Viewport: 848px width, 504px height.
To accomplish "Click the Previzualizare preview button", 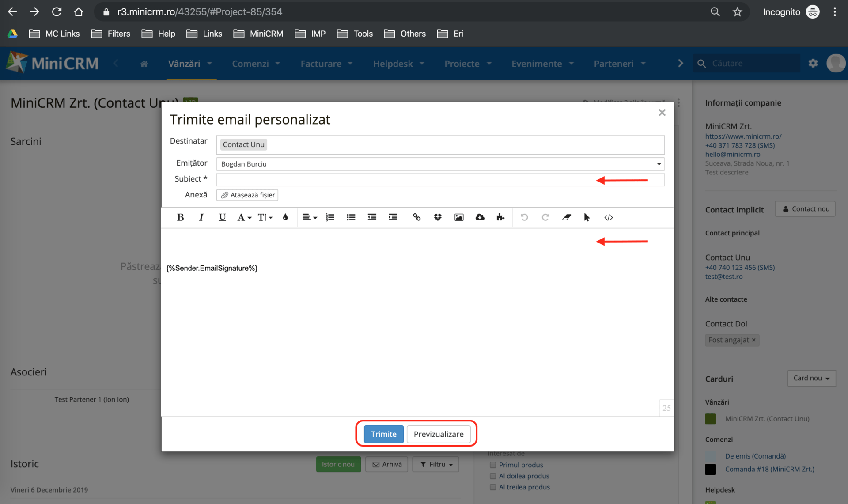I will click(x=439, y=434).
